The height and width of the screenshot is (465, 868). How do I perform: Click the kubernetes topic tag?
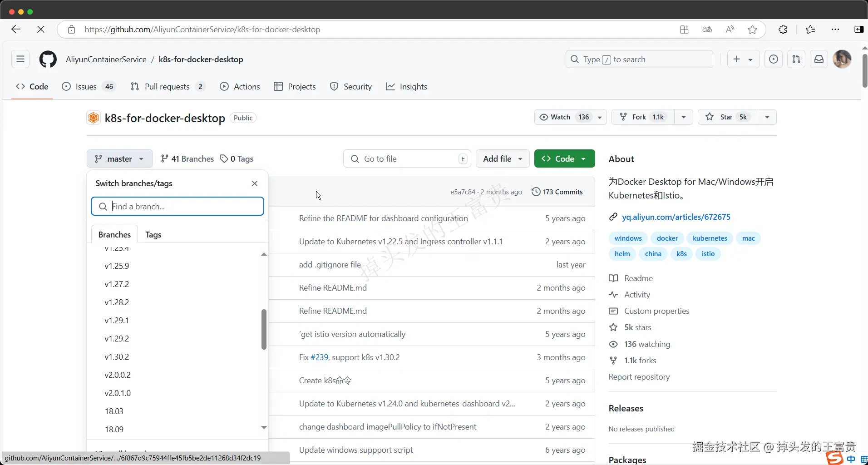(710, 238)
